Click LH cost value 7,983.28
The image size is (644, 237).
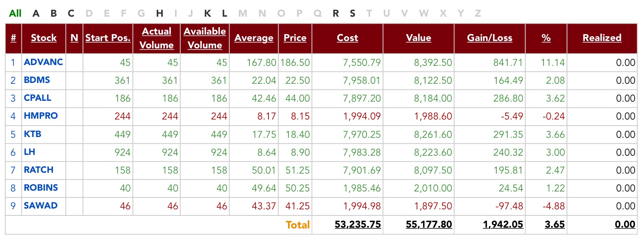pos(362,152)
